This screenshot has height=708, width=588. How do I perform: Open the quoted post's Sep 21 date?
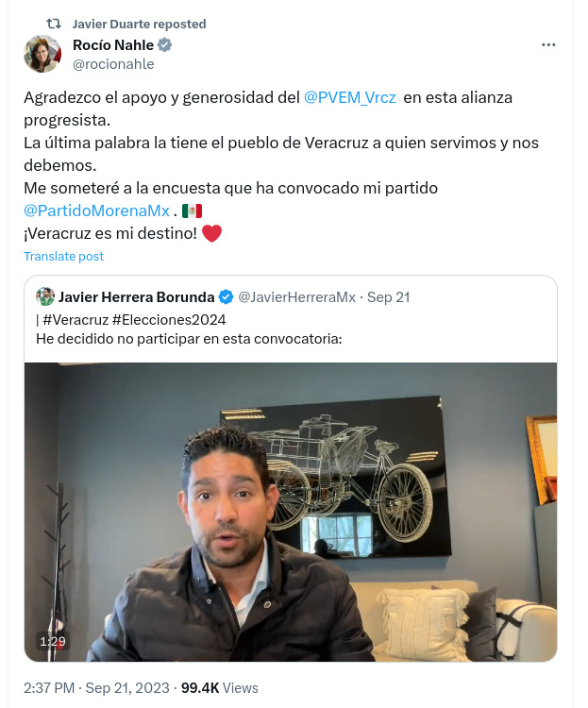click(389, 297)
